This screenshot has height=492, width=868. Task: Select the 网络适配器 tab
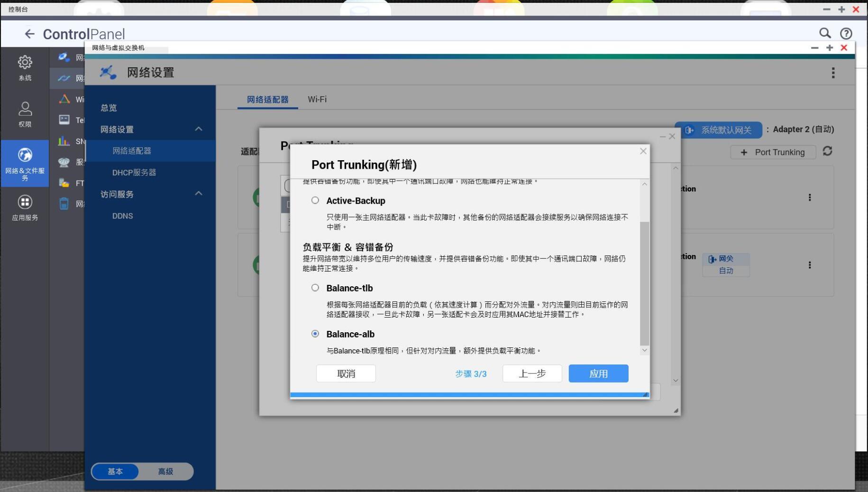tap(267, 99)
